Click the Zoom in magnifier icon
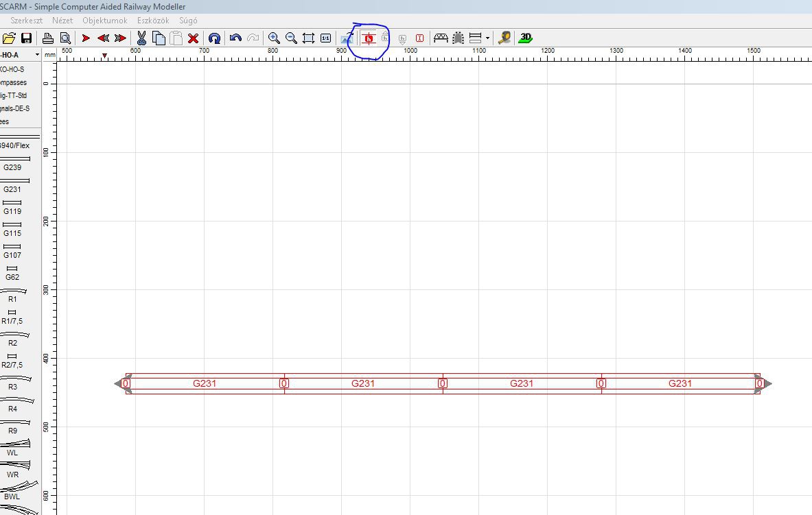This screenshot has height=515, width=812. click(x=274, y=38)
